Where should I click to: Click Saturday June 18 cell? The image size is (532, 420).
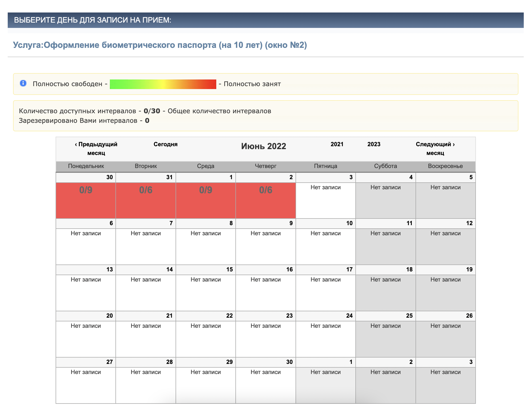[x=386, y=293]
